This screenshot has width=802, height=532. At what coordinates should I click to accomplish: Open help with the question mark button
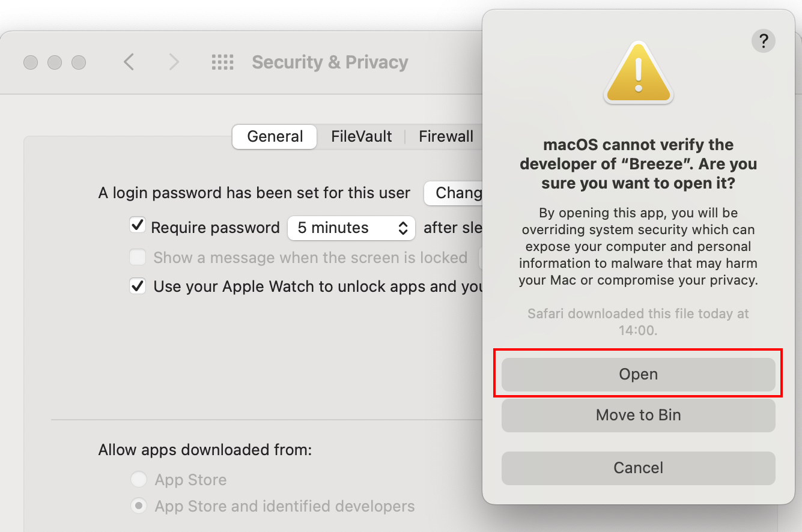763,41
